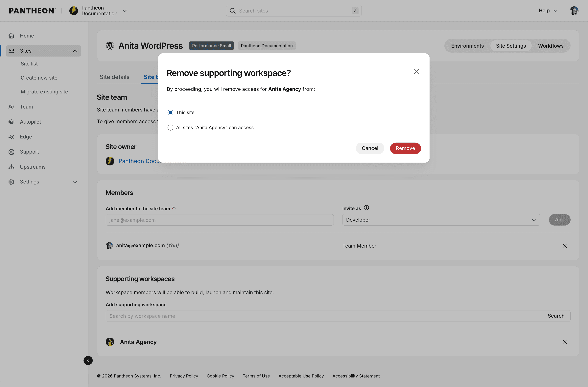The width and height of the screenshot is (588, 387).
Task: Select All sites Anita Agency can access
Action: [170, 128]
